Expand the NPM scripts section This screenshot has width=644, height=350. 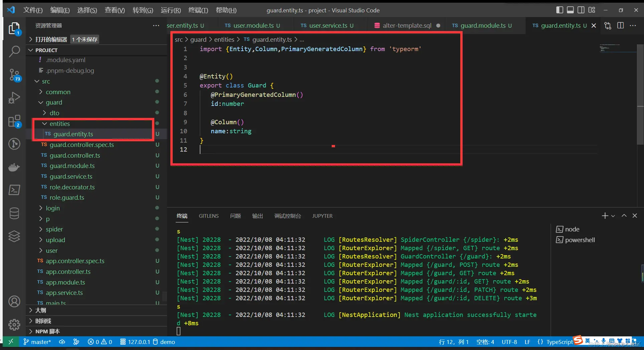tap(97, 331)
